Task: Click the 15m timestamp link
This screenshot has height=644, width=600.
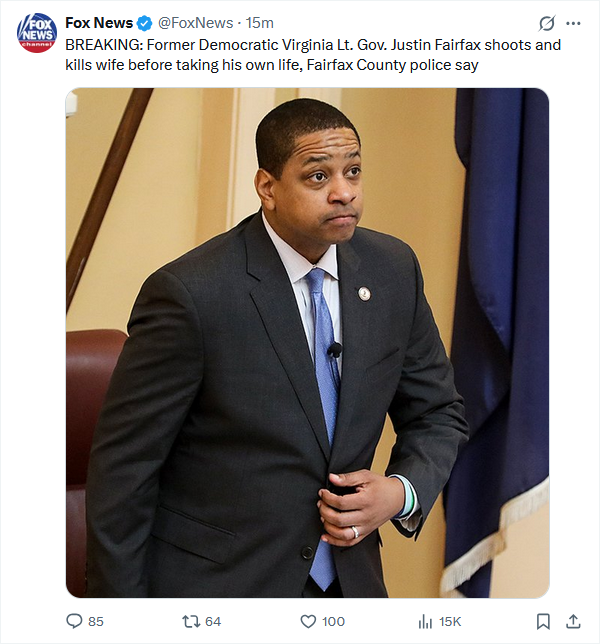Action: click(260, 23)
